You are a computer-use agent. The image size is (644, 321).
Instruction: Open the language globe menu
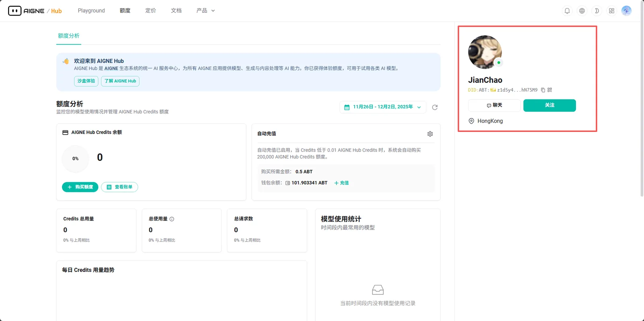click(x=582, y=11)
